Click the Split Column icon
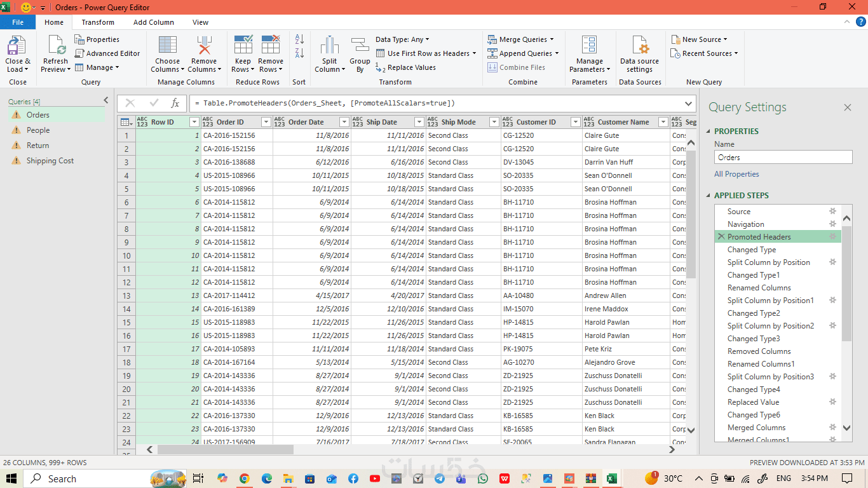The image size is (868, 488). (330, 46)
